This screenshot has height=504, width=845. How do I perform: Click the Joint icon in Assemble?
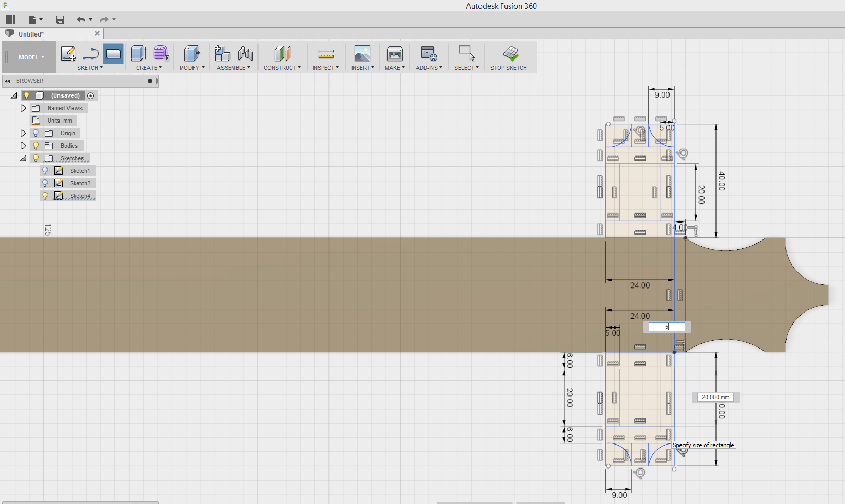click(245, 54)
